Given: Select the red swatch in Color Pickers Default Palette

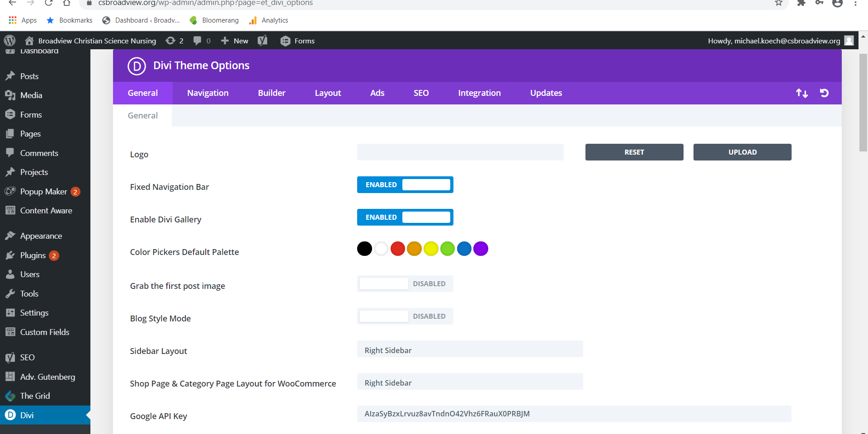Looking at the screenshot, I should coord(397,249).
